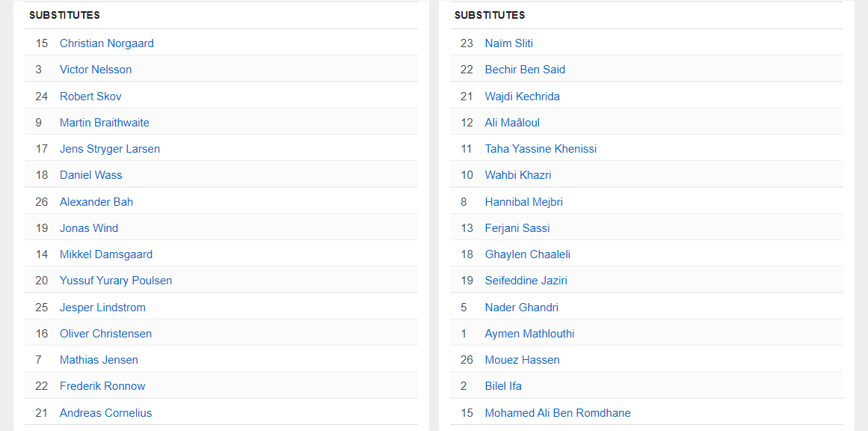
Task: Open Andreas Cornelius's profile
Action: pyautogui.click(x=105, y=413)
